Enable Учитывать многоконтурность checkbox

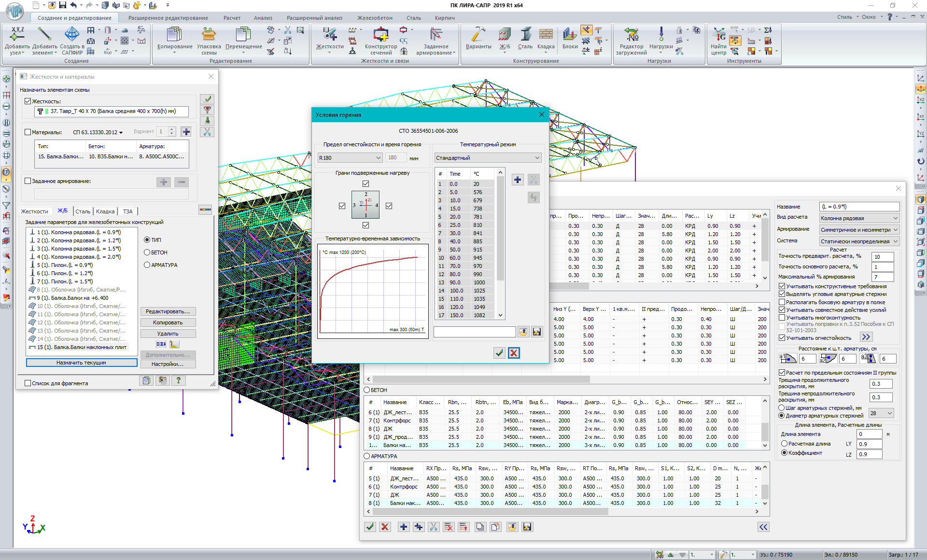pos(782,318)
